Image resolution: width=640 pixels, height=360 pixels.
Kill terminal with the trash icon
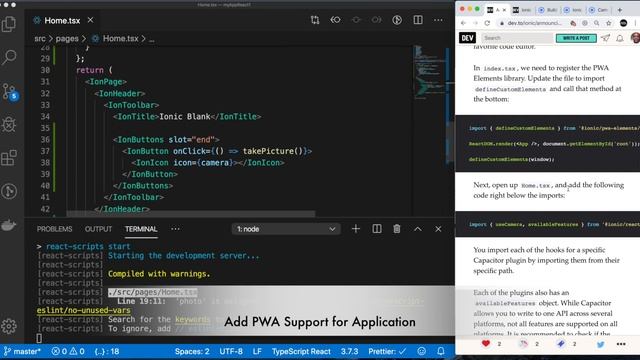397,229
